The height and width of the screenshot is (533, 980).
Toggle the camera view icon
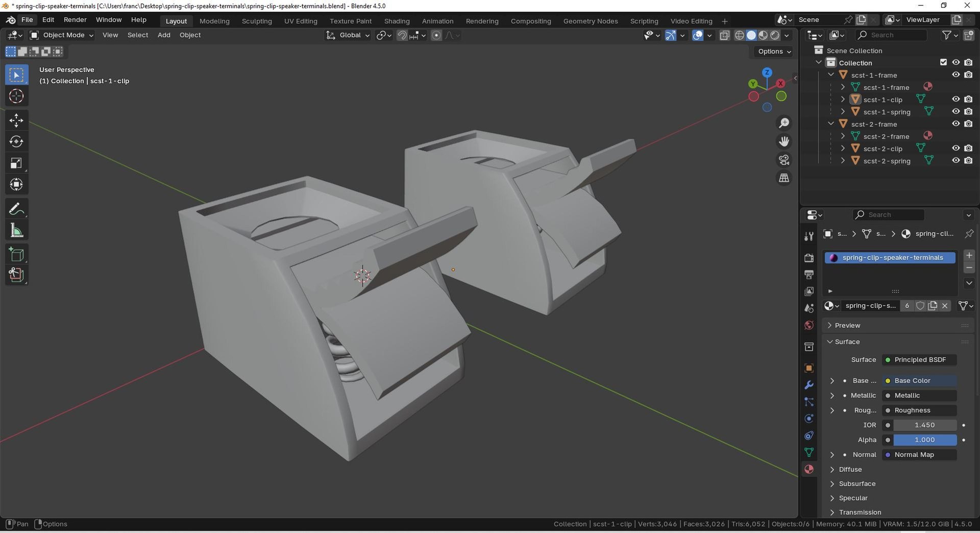click(x=784, y=160)
